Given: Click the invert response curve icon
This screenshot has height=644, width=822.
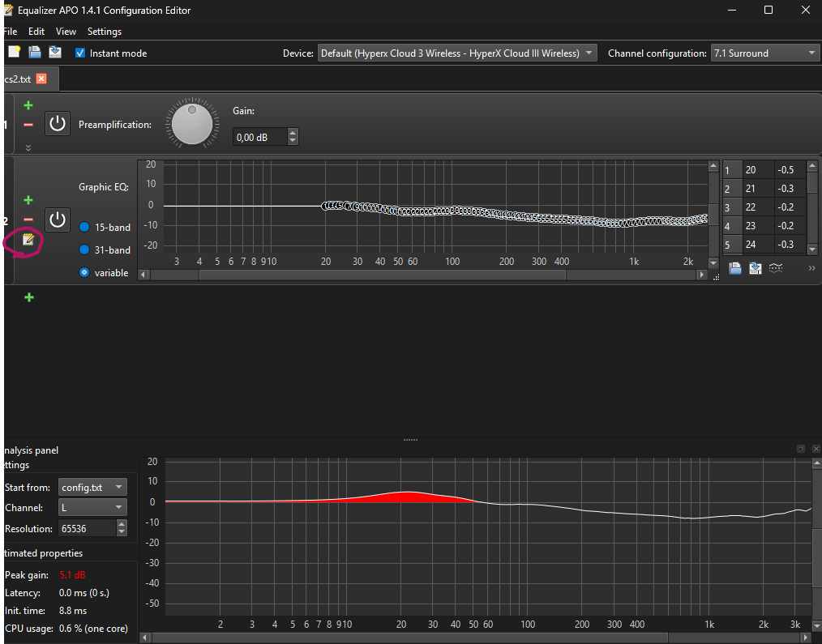Looking at the screenshot, I should pos(776,268).
